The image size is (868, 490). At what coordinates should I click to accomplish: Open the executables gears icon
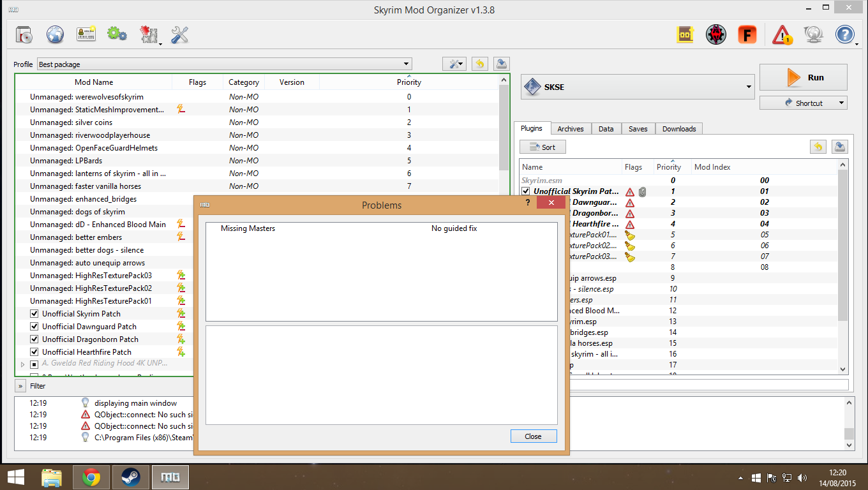[117, 34]
